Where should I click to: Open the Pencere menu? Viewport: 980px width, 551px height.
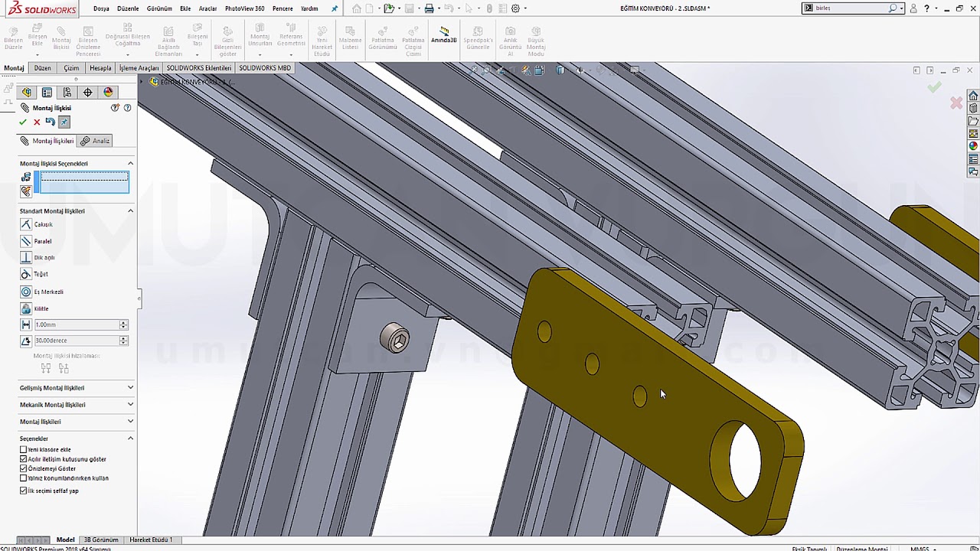pos(283,8)
